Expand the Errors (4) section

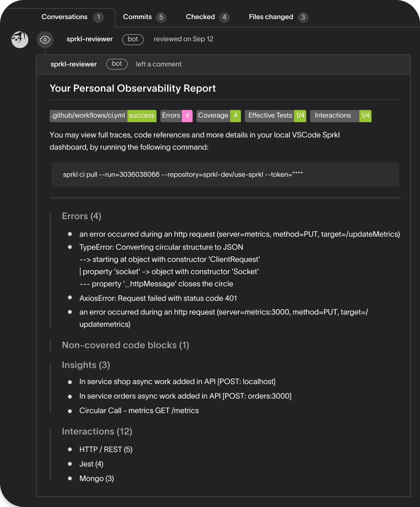(x=81, y=216)
